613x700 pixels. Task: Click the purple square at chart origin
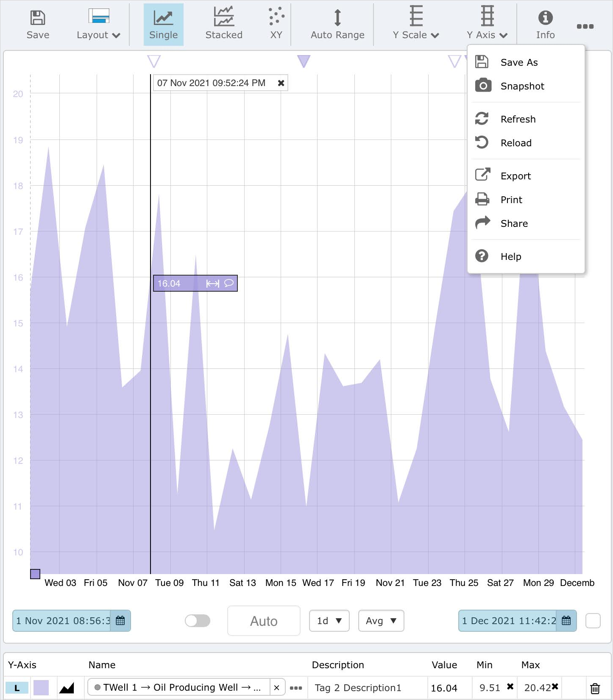coord(35,574)
